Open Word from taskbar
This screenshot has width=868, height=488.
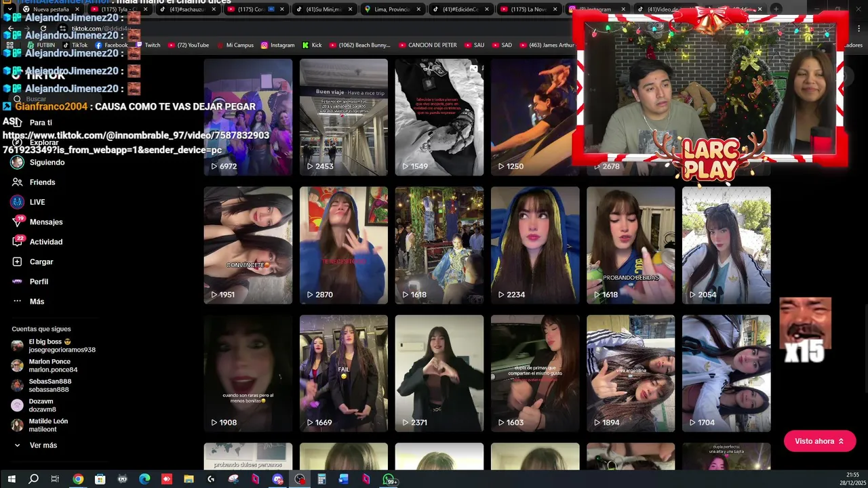coord(343,479)
